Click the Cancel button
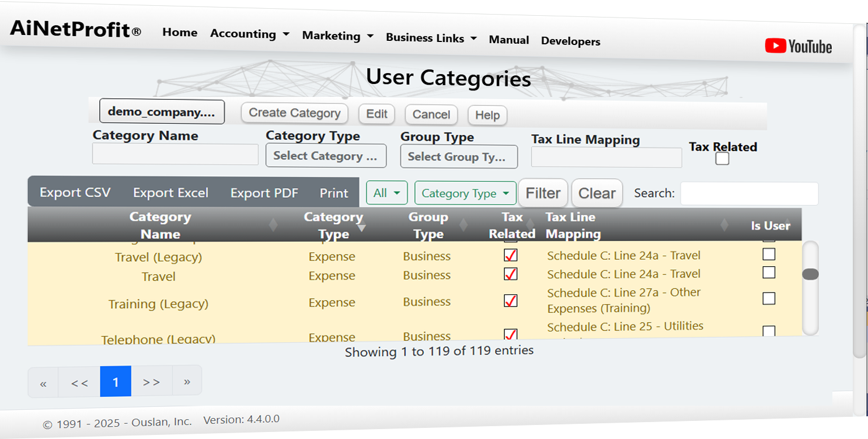Image resolution: width=868 pixels, height=439 pixels. click(431, 114)
